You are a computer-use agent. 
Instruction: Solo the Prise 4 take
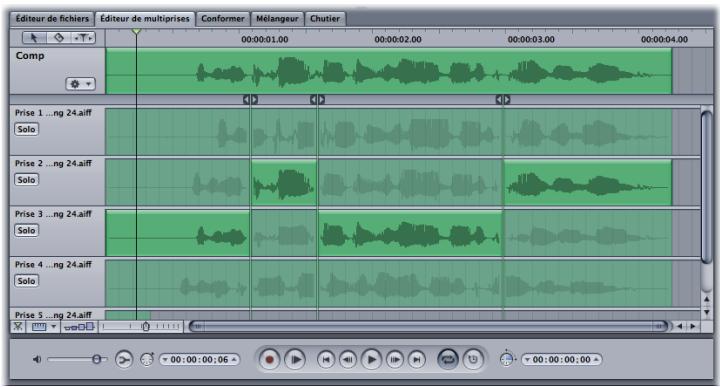coord(26,280)
